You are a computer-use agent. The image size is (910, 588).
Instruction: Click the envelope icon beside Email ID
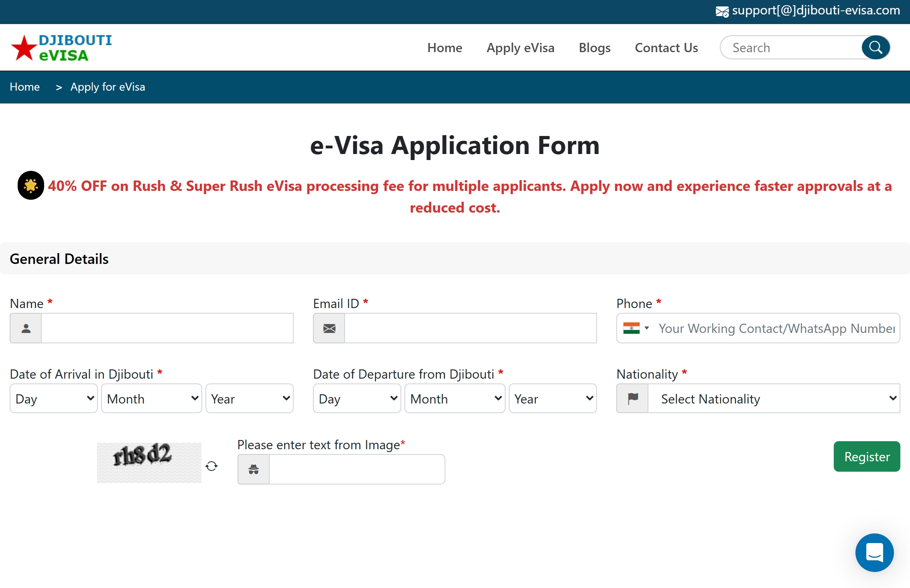click(329, 328)
